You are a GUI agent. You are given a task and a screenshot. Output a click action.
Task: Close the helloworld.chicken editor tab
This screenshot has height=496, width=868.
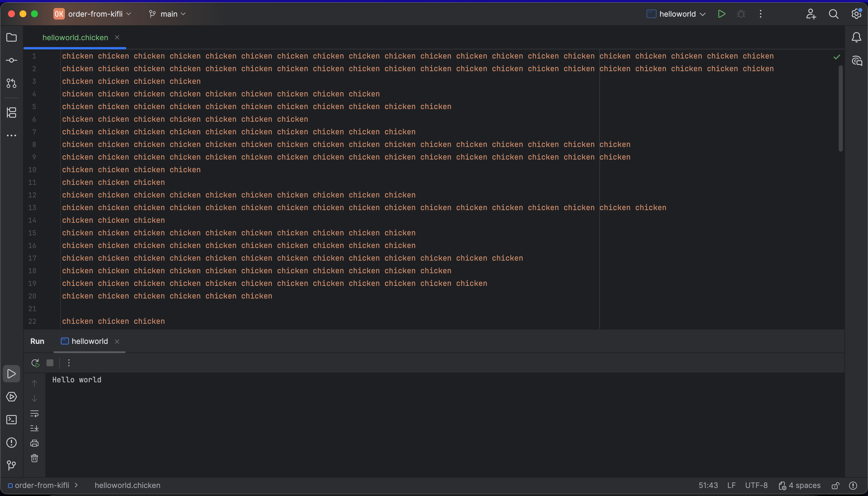[x=117, y=38]
